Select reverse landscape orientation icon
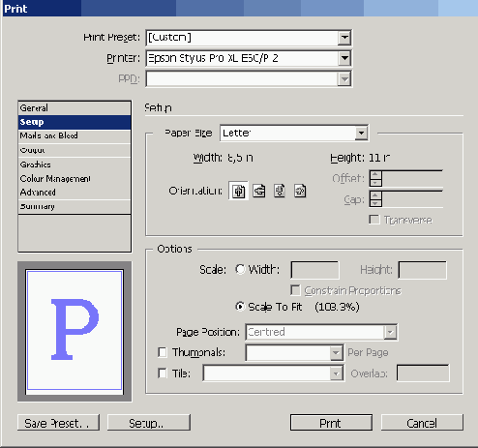The height and width of the screenshot is (448, 478). (300, 191)
